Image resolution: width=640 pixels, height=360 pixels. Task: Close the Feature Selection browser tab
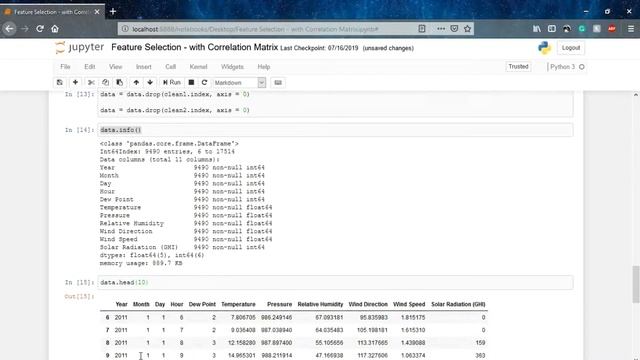97,12
